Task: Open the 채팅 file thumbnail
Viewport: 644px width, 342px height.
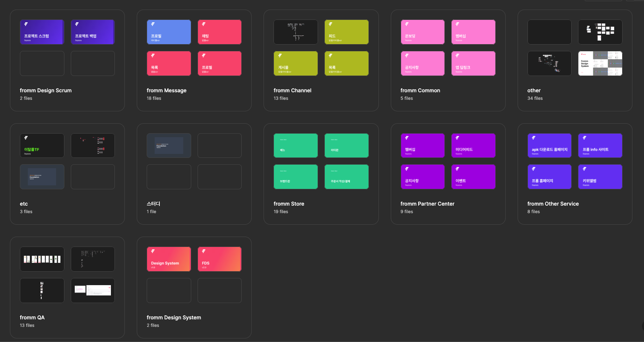Action: (x=219, y=32)
